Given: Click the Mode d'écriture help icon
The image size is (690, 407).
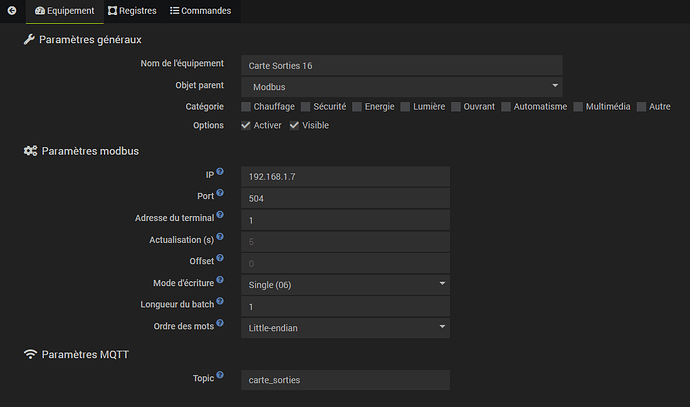Looking at the screenshot, I should tap(220, 281).
